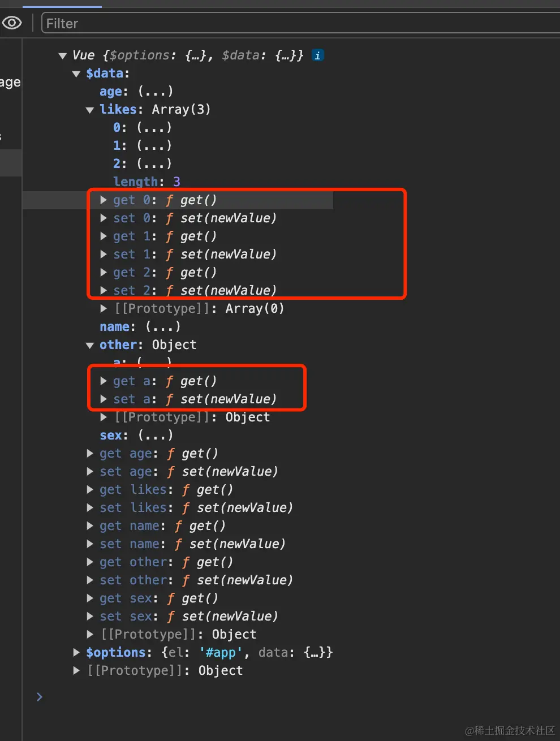This screenshot has width=560, height=741.
Task: Expand the get 2 getter function
Action: (x=104, y=273)
